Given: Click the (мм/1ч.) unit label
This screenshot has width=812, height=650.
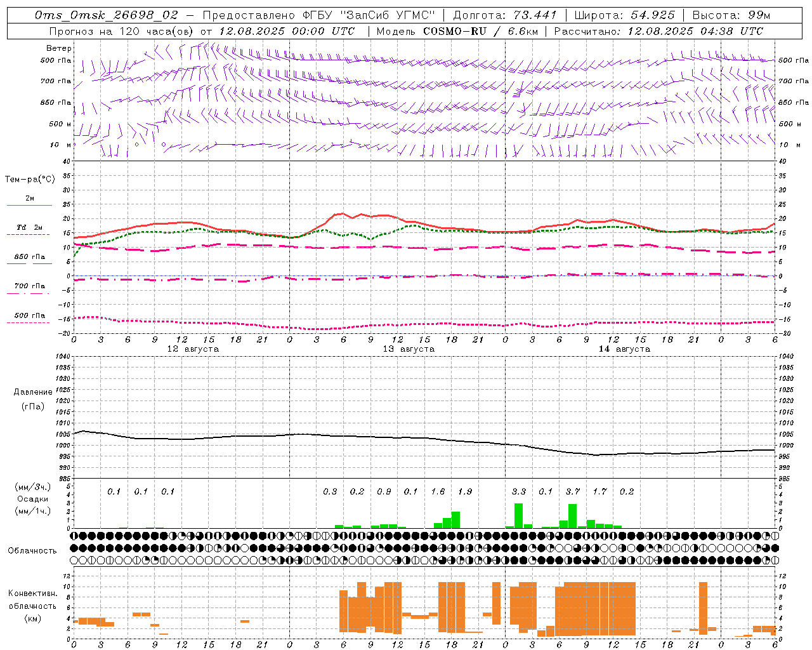Looking at the screenshot, I should 33,511.
